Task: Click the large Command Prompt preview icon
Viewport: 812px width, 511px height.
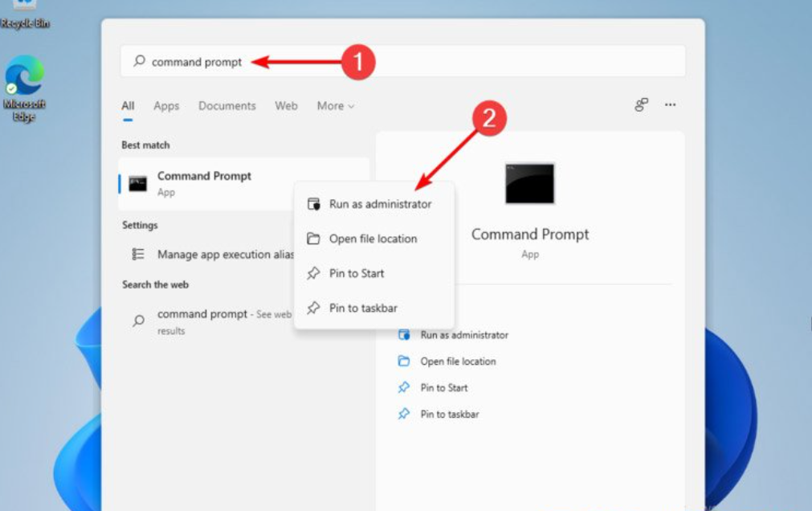Action: point(529,183)
